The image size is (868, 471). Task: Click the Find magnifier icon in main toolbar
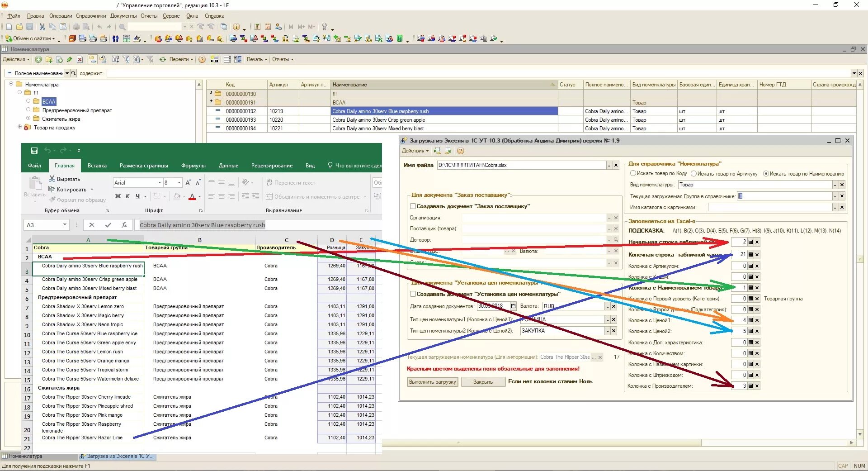click(x=122, y=27)
